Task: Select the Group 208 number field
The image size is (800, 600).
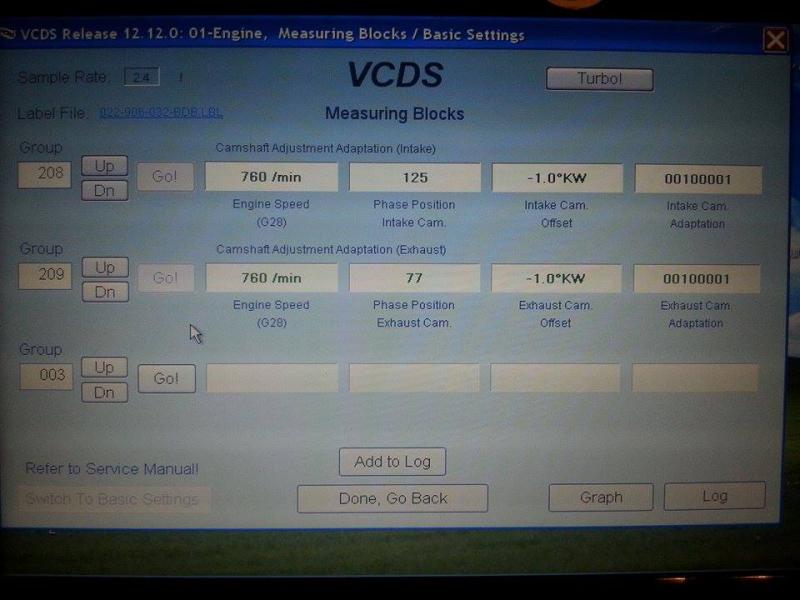Action: click(44, 174)
